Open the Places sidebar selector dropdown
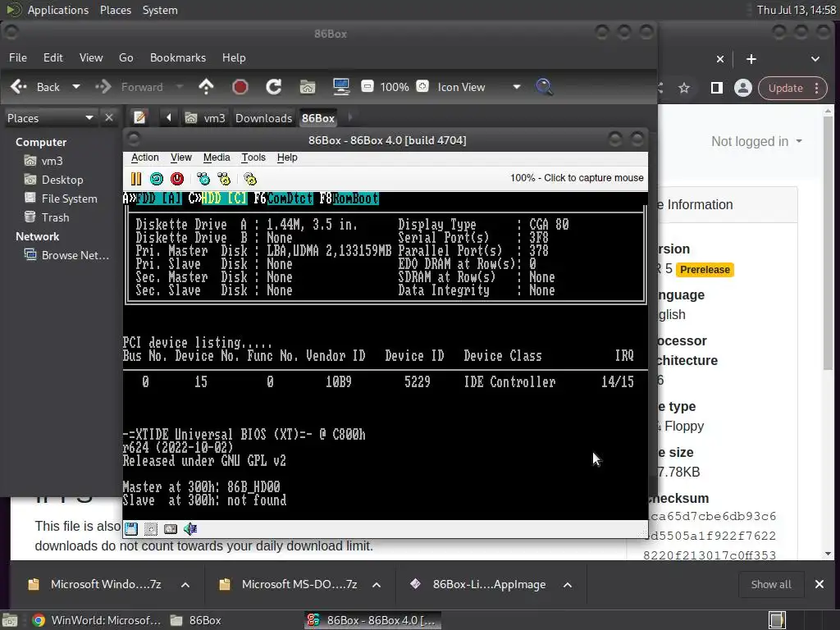Image resolution: width=840 pixels, height=630 pixels. click(50, 118)
